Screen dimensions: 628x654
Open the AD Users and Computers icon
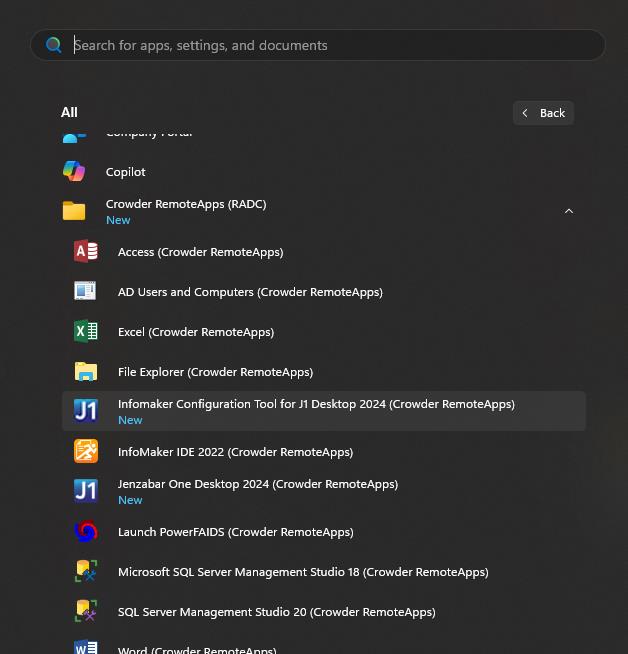(86, 292)
